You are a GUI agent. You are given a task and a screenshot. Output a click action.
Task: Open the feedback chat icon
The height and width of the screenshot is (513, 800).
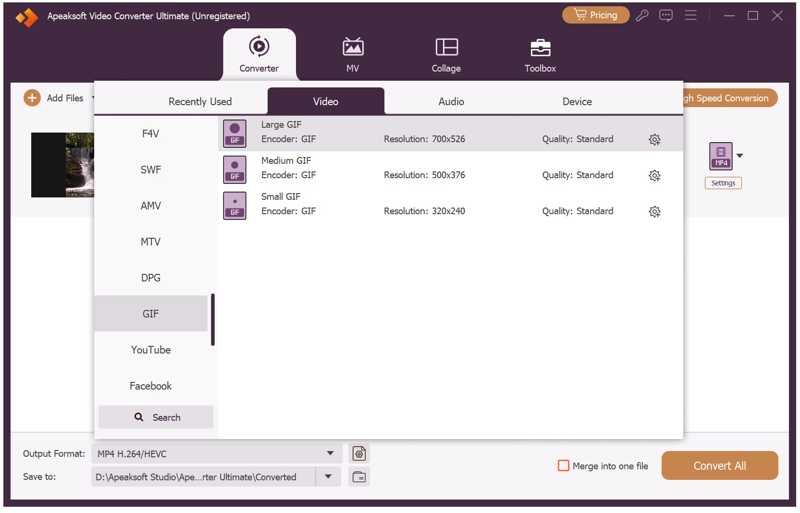(x=667, y=16)
